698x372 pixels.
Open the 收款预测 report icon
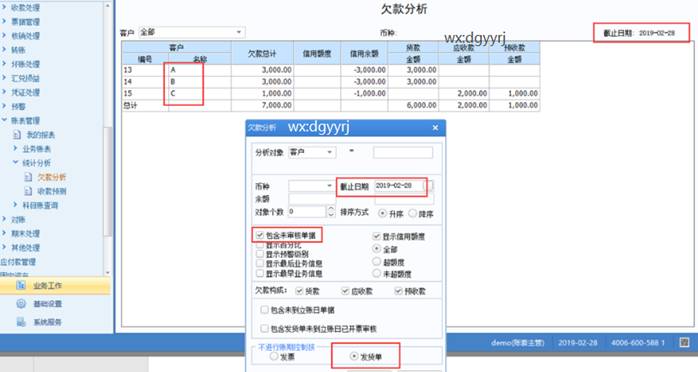(x=28, y=191)
